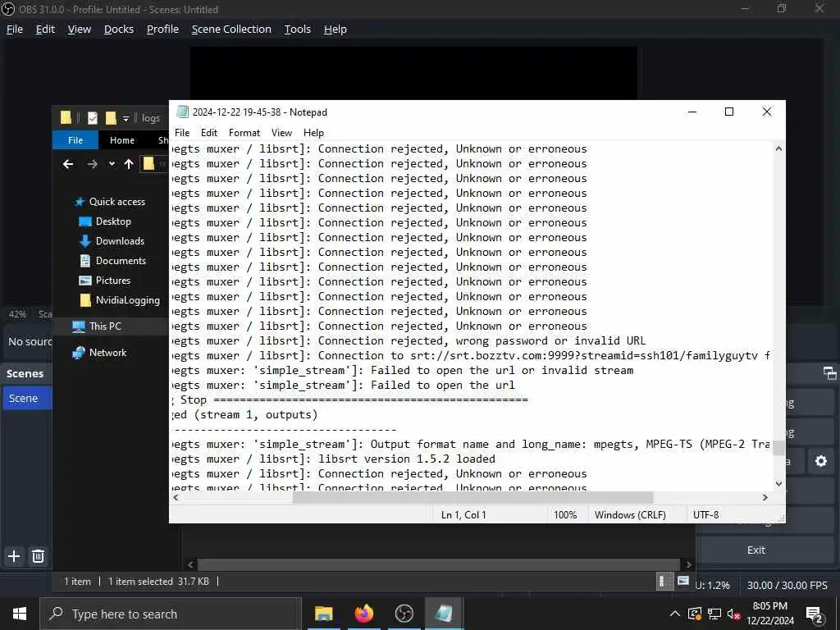The height and width of the screenshot is (630, 840).
Task: Click in the taskbar search box
Action: [x=171, y=614]
